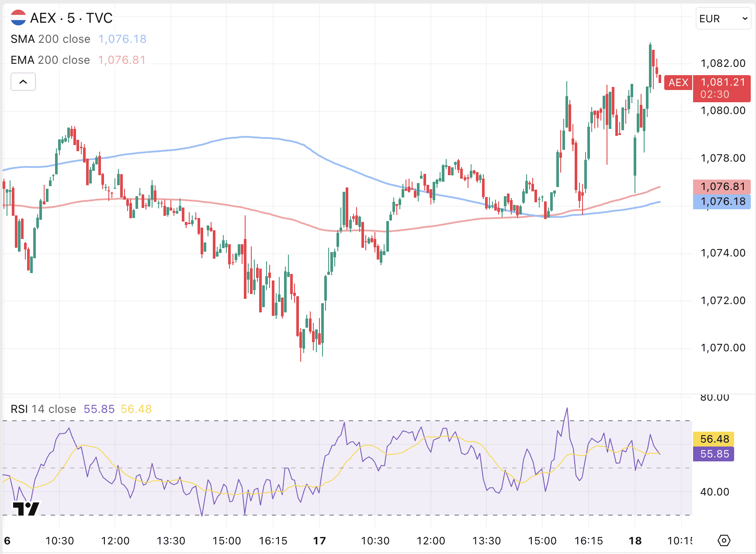Click the TradingView logo in the RSI pane

pos(26,509)
